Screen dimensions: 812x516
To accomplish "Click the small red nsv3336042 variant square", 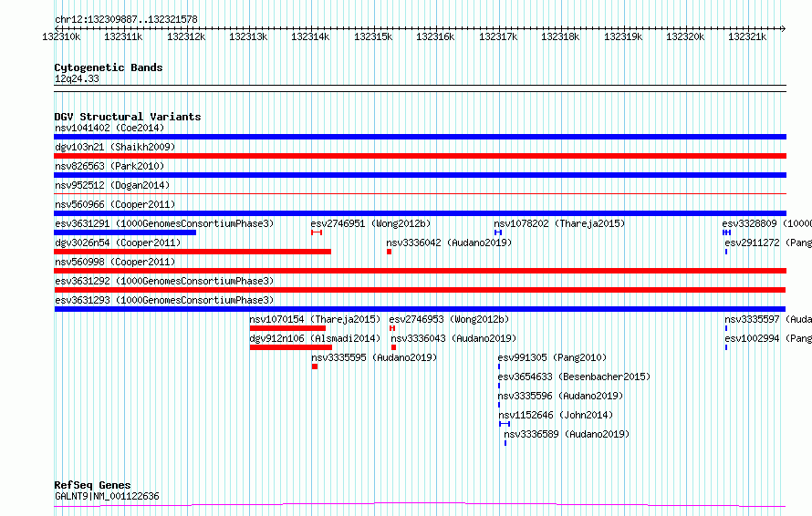I will [389, 252].
